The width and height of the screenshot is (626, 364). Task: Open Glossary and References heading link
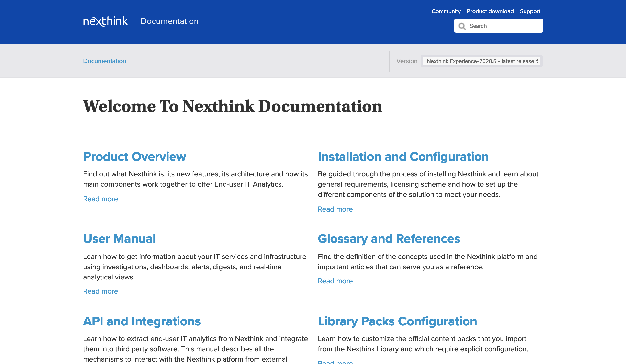coord(389,239)
